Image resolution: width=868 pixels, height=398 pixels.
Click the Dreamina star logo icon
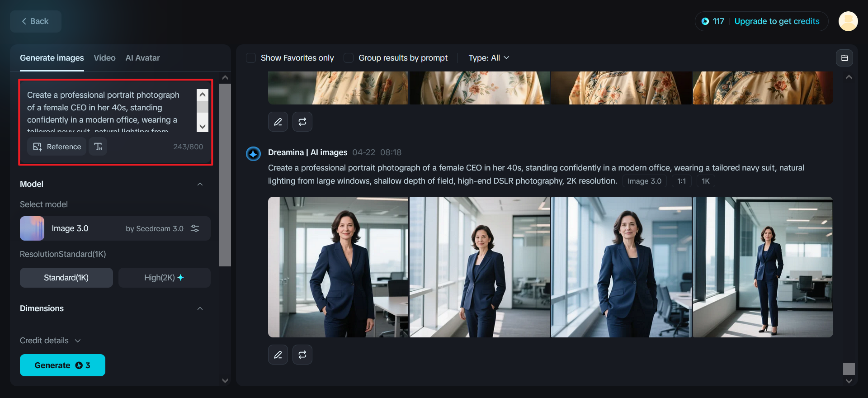(x=253, y=154)
